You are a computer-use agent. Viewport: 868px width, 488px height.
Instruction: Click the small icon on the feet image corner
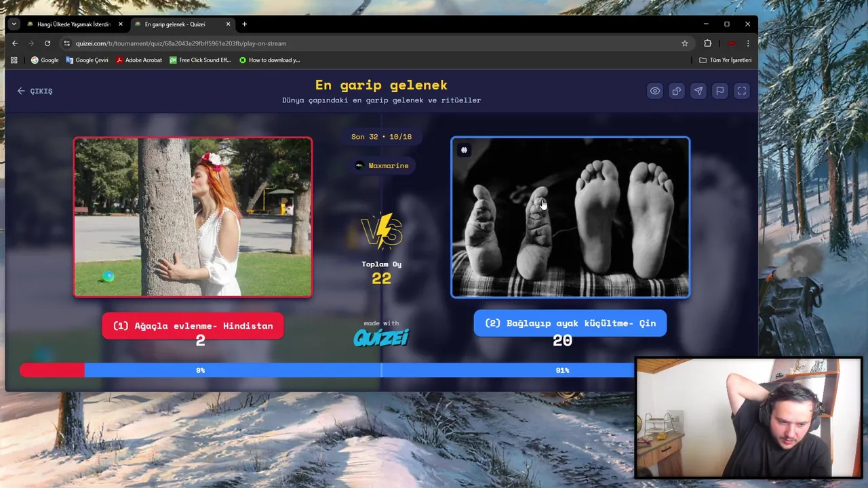point(464,150)
